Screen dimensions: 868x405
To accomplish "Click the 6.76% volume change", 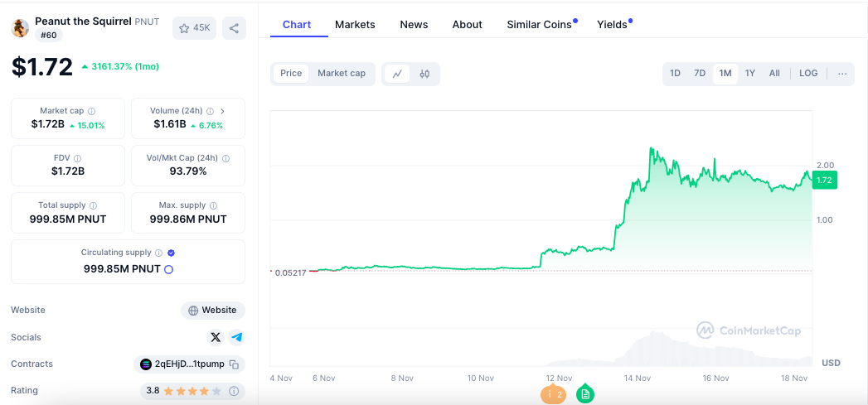I will click(x=206, y=126).
